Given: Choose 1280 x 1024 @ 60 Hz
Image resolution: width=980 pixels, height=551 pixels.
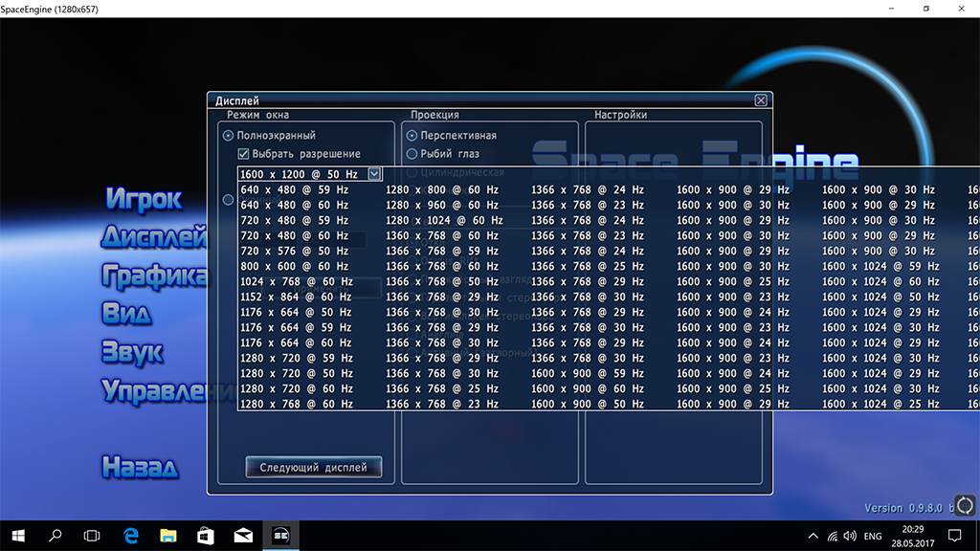Looking at the screenshot, I should 444,220.
